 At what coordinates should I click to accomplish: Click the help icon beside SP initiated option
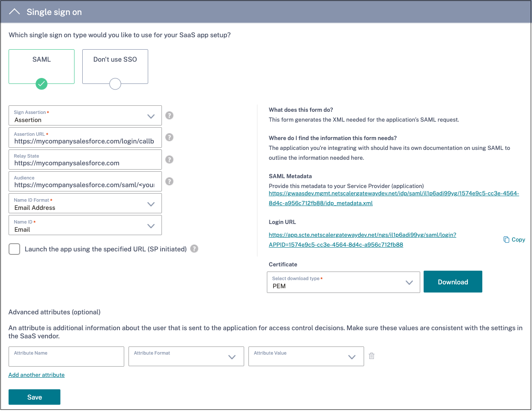[194, 249]
